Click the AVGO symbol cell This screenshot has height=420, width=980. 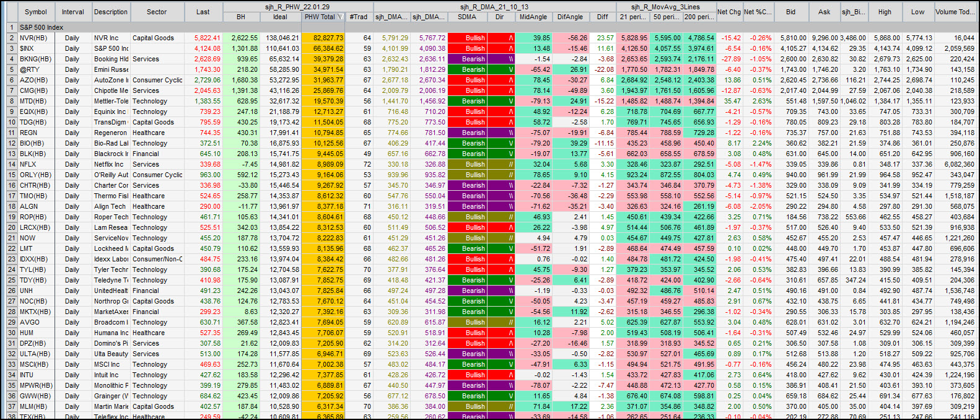tap(36, 322)
